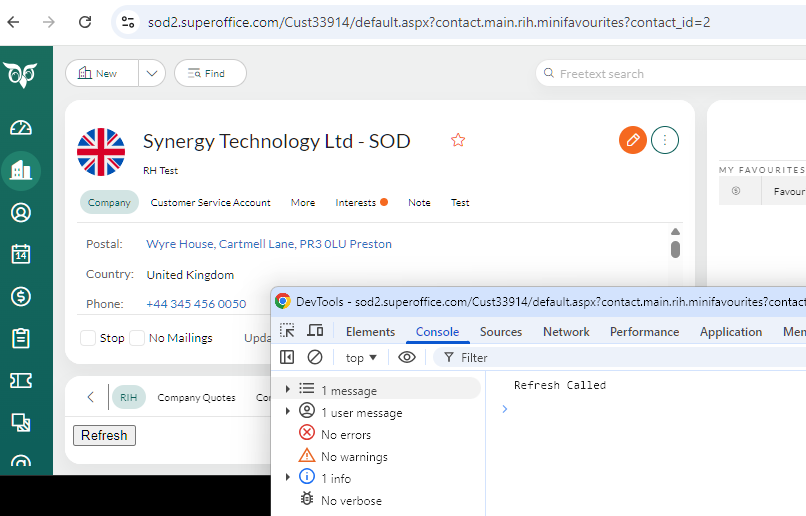Open the Diary calendar icon in sidebar
Image resolution: width=806 pixels, height=516 pixels.
click(21, 254)
